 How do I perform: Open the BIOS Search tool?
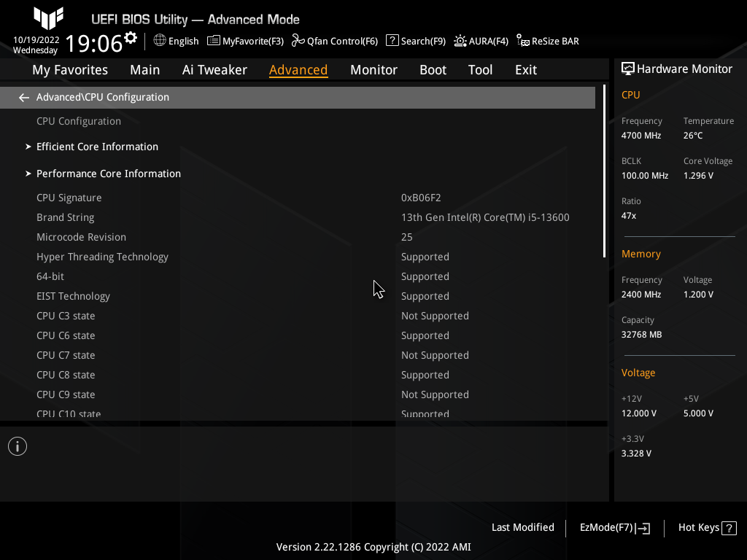coord(415,42)
